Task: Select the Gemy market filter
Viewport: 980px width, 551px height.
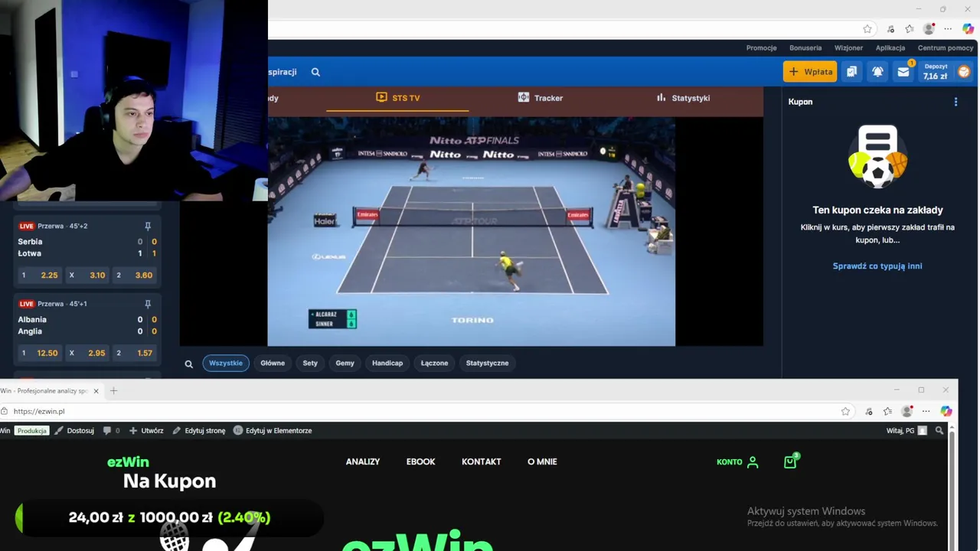Action: (345, 364)
